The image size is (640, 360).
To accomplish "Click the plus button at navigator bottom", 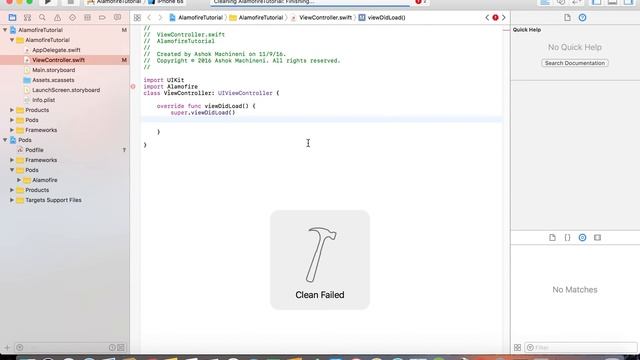I will (x=7, y=348).
